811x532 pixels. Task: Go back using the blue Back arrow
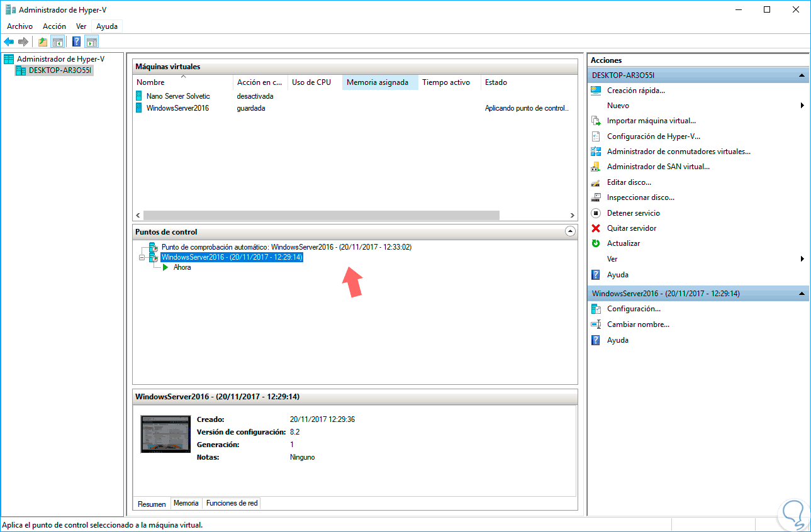(x=9, y=42)
